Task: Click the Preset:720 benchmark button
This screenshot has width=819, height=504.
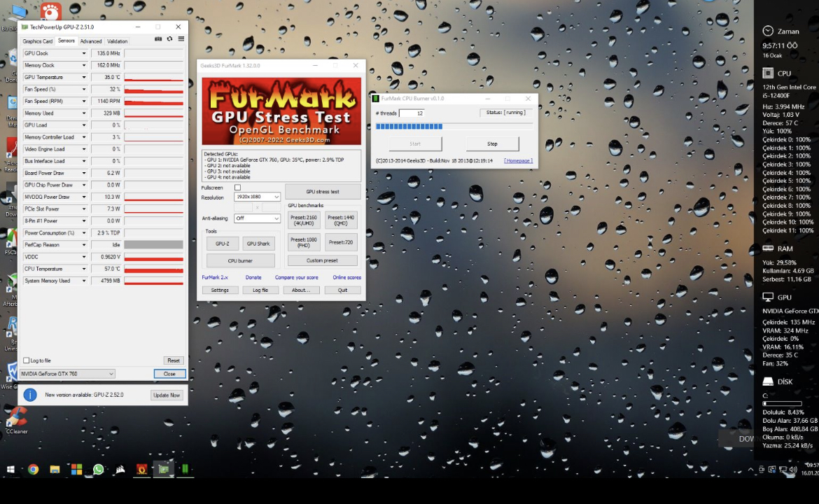Action: (341, 242)
